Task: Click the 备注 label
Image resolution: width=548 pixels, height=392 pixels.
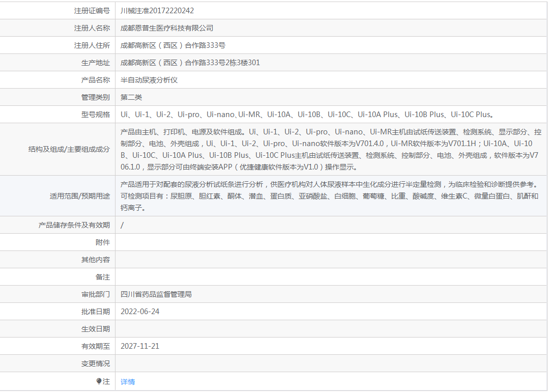Action: pos(103,277)
